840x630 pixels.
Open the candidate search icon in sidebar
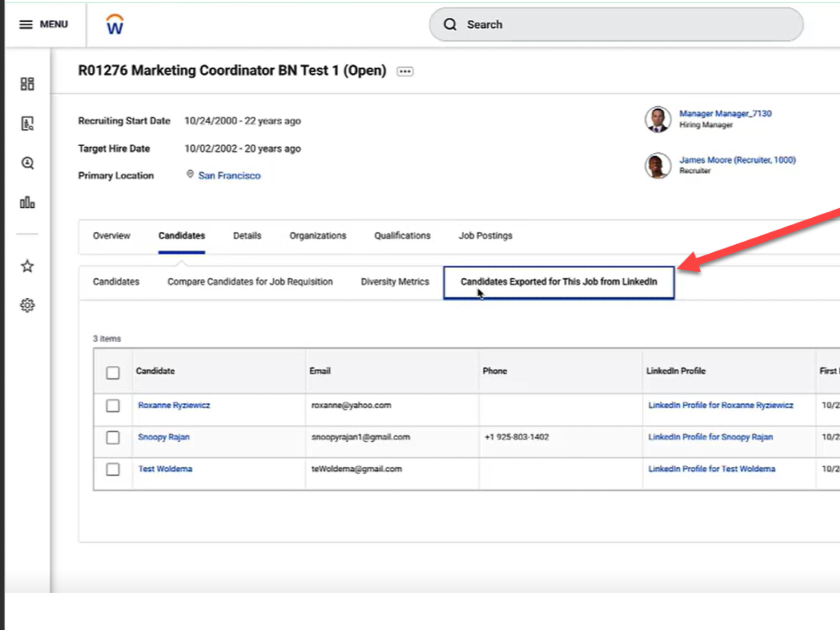coord(27,163)
